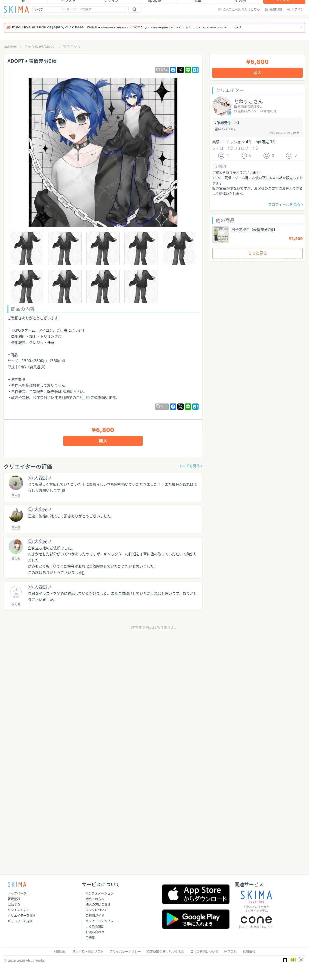Select first expression thumbnail in top row
Screen dimensions: 309x980
click(x=27, y=248)
